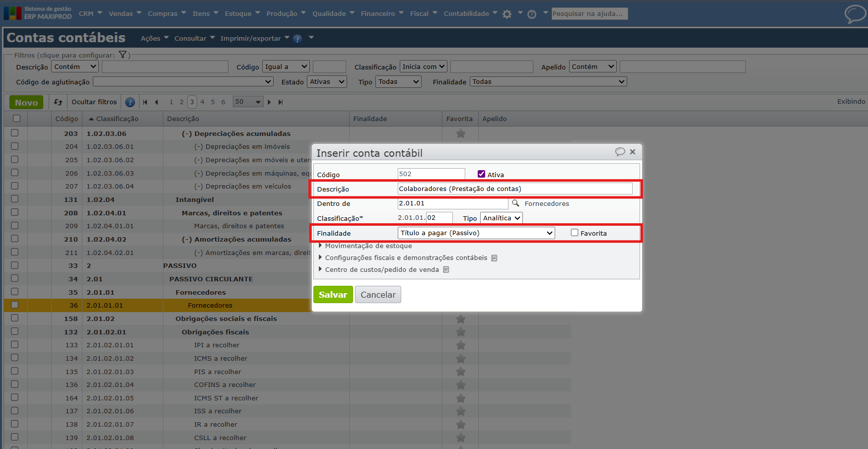
Task: Open the chat speech bubble in the top-right corner
Action: tap(855, 13)
